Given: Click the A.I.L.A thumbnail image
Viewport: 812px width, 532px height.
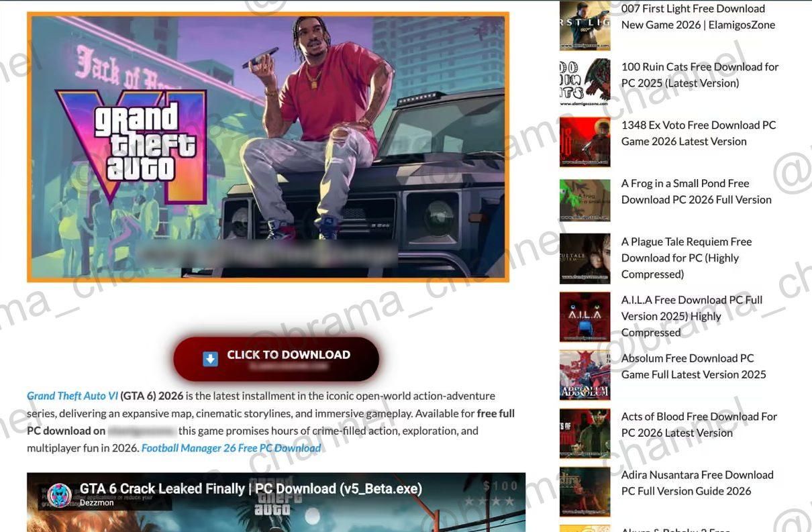Looking at the screenshot, I should tap(585, 317).
